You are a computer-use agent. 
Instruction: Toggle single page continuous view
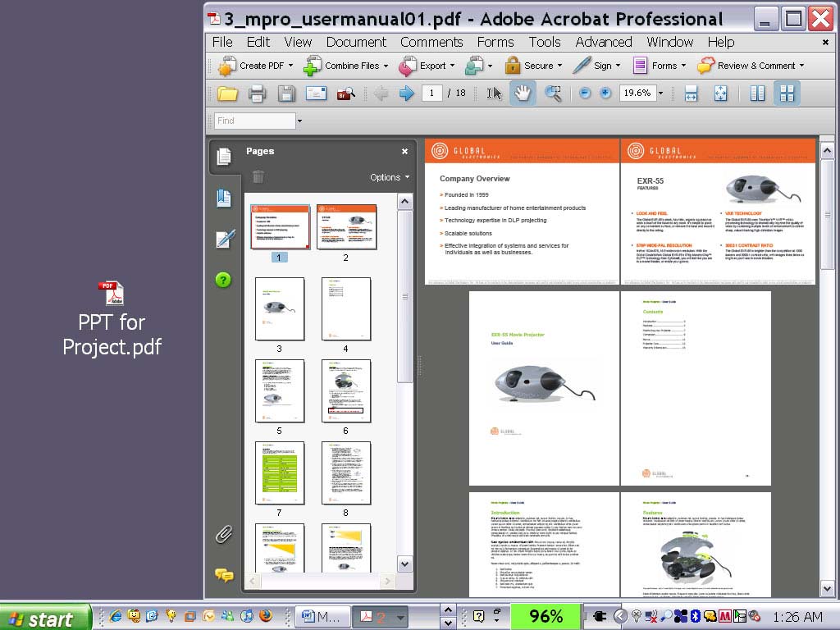(757, 94)
